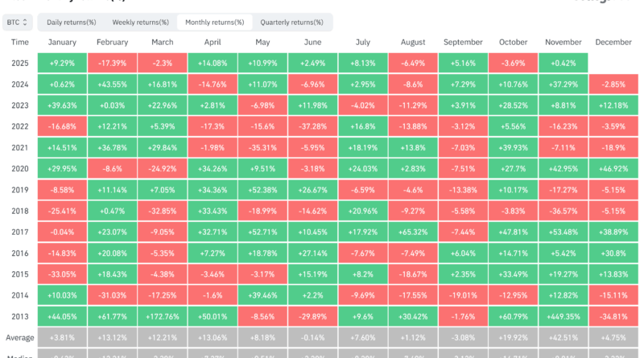Click the 2021 May -35.31% cell
The width and height of the screenshot is (644, 358).
(262, 147)
